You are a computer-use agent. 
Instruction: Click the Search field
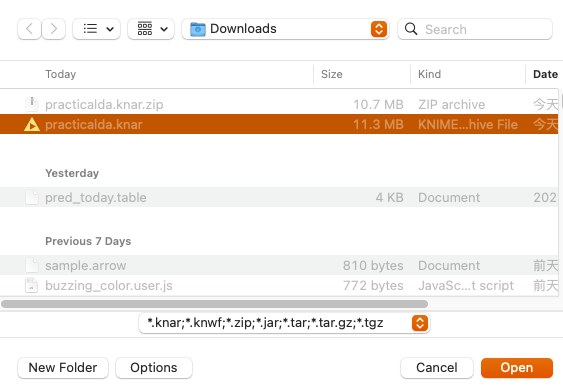point(475,29)
